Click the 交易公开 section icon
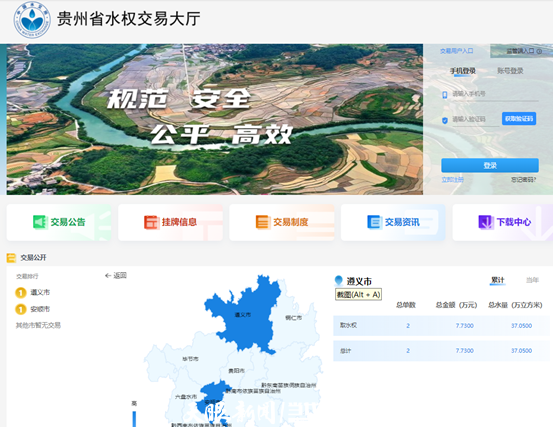The image size is (553, 427). pyautogui.click(x=11, y=258)
